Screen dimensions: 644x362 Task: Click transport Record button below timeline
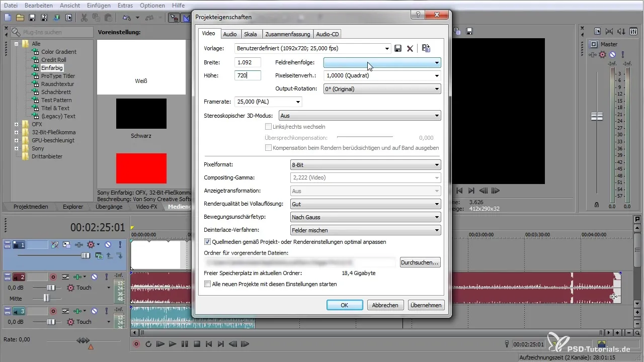136,344
